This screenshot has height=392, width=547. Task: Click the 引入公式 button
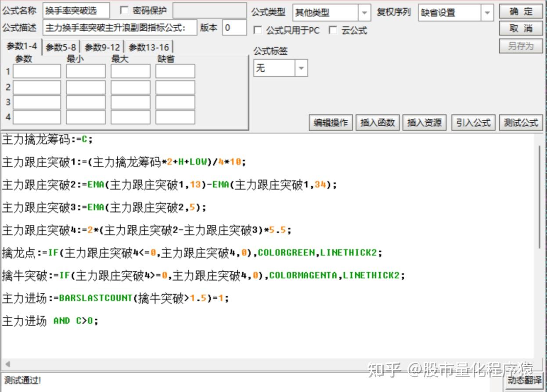[473, 123]
